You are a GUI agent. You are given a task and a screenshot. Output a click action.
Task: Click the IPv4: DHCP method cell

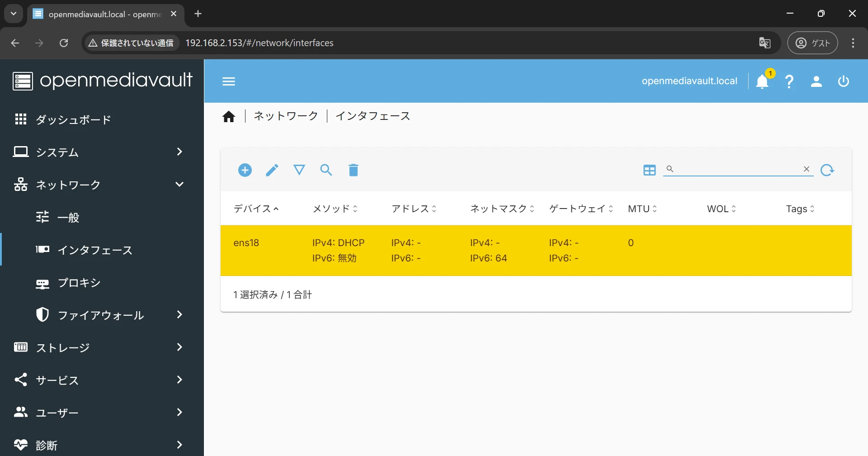click(x=339, y=243)
